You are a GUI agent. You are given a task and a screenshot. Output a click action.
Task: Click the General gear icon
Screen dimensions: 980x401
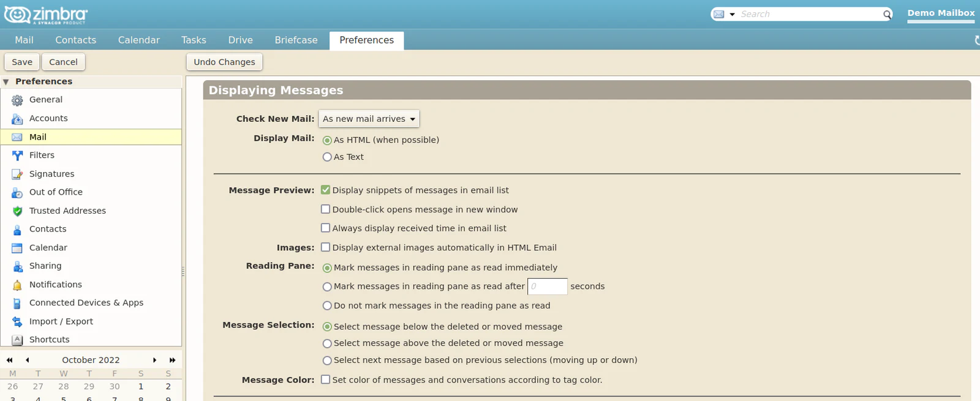17,100
